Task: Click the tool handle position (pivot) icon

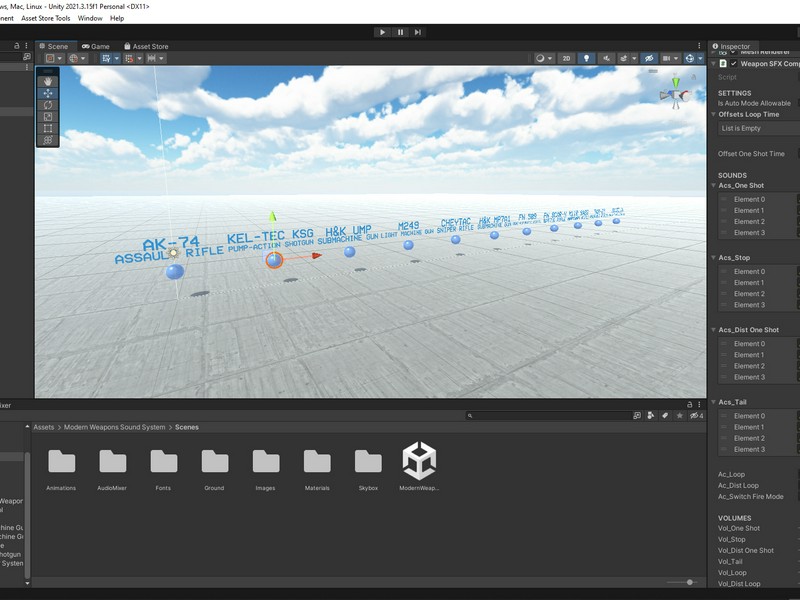Action: pyautogui.click(x=50, y=58)
